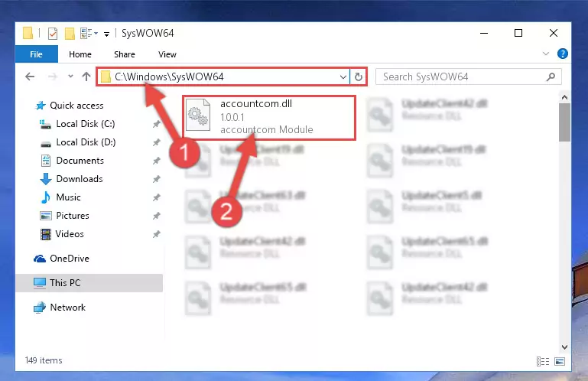588x381 pixels.
Task: Click the folder icon in the title bar
Action: (28, 33)
